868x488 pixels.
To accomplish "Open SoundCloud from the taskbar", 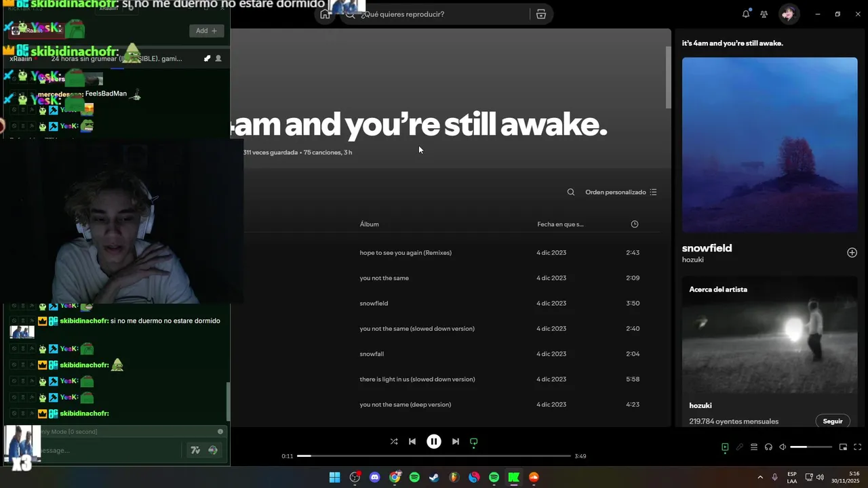I will click(x=534, y=477).
